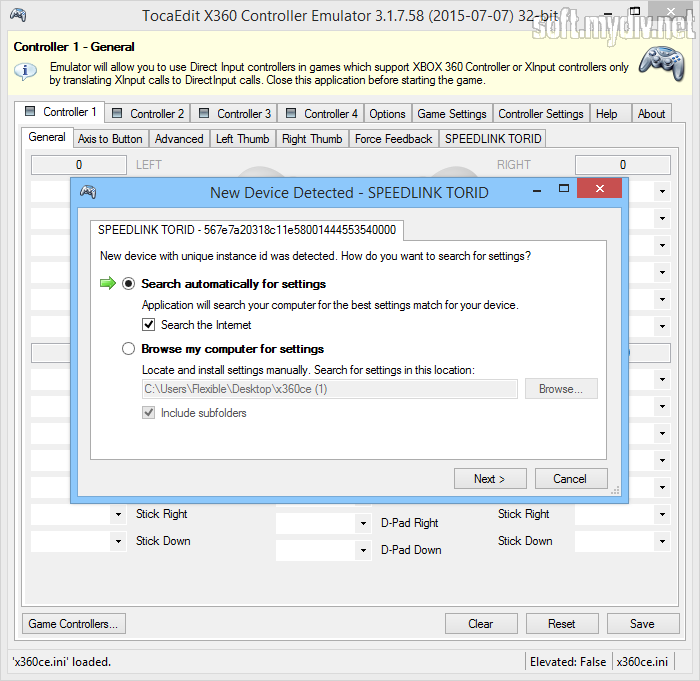The height and width of the screenshot is (681, 700).
Task: Click the gamepad icon in the main title bar
Action: coord(18,15)
